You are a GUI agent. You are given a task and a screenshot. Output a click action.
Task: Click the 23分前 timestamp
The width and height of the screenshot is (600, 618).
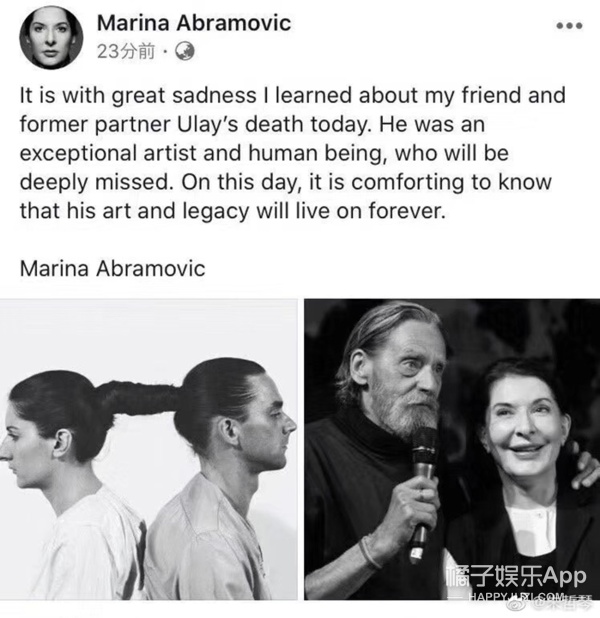(x=126, y=51)
